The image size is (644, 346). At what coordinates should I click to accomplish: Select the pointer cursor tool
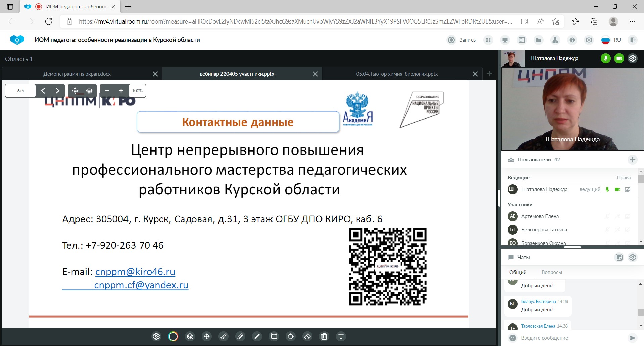pos(190,336)
